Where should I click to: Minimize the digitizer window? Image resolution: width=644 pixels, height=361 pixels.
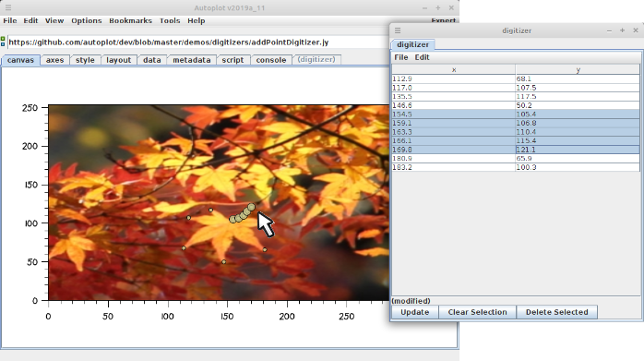pos(610,30)
